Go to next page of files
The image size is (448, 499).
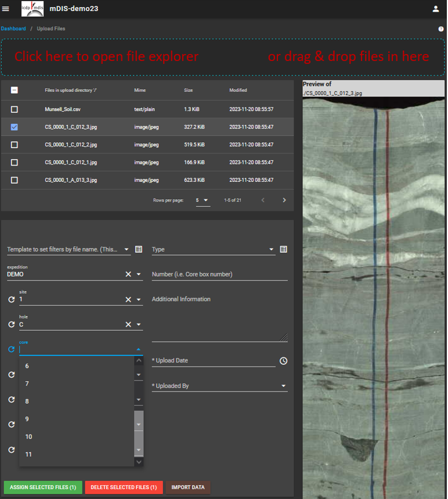pyautogui.click(x=284, y=200)
